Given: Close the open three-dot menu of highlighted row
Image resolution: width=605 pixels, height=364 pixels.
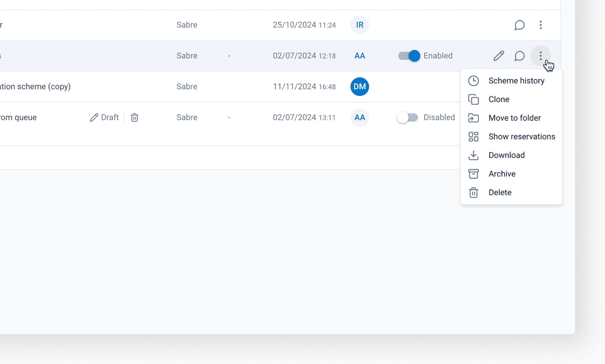Looking at the screenshot, I should point(540,56).
